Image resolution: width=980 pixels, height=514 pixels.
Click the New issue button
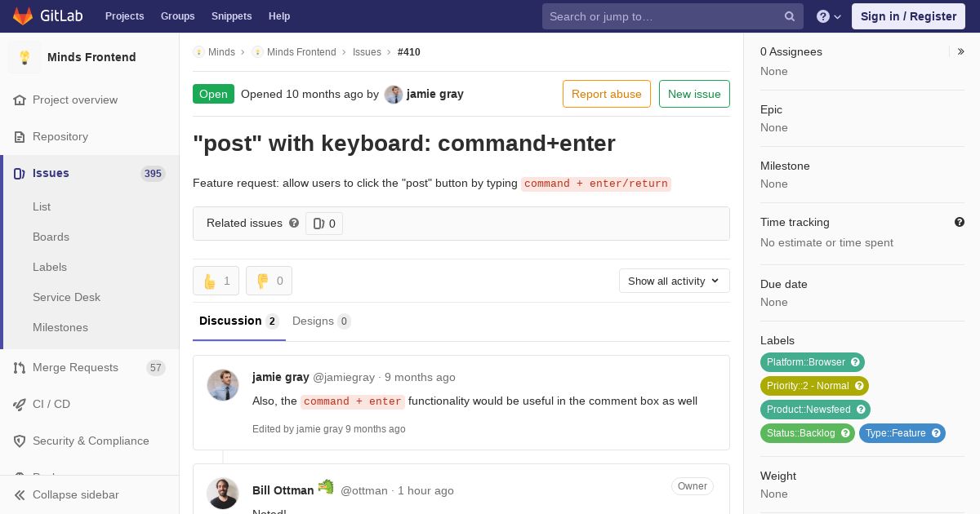click(694, 94)
